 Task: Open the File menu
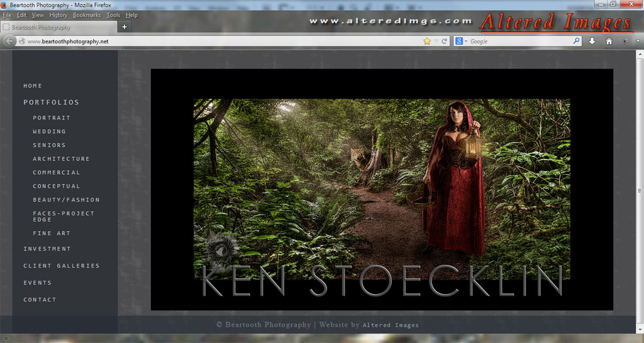click(x=7, y=15)
